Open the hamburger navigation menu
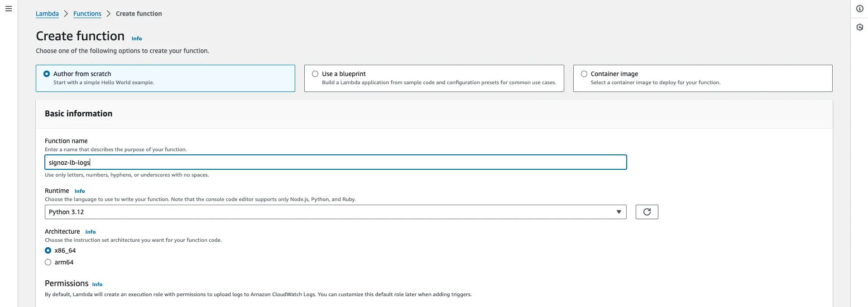 click(x=9, y=9)
